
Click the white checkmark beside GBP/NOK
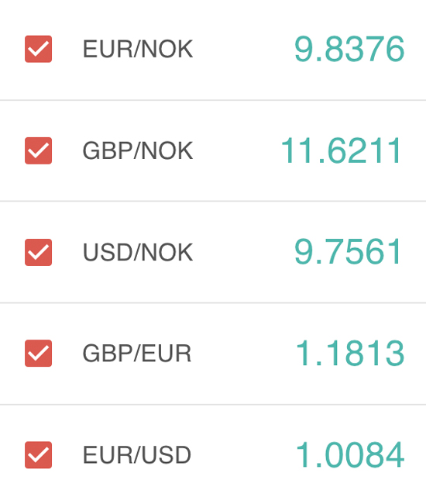click(38, 150)
